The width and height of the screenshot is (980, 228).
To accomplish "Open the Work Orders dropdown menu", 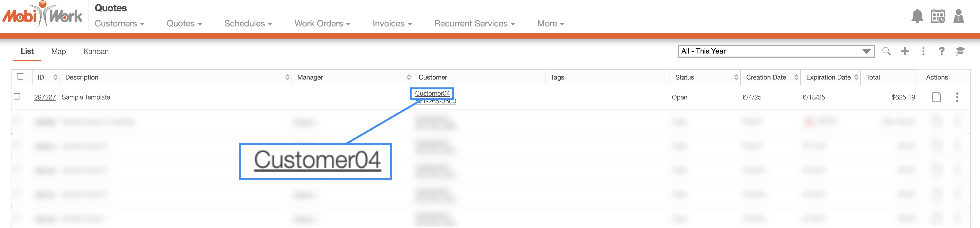I will pos(322,24).
